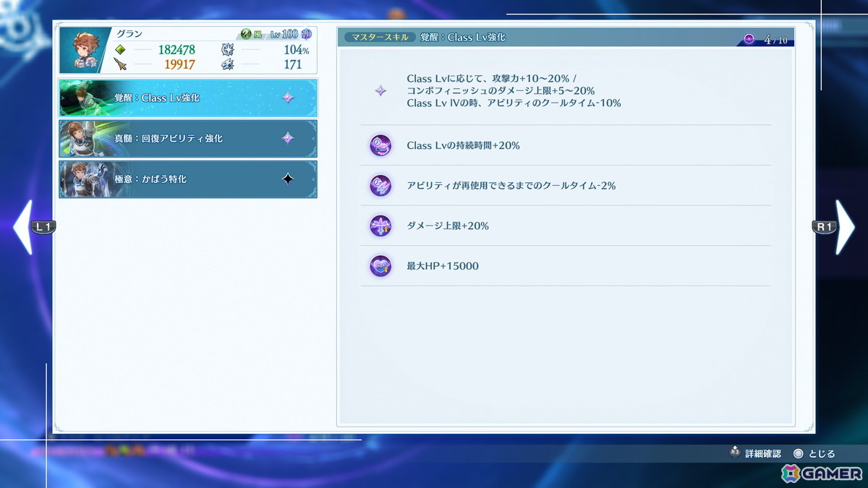Click the HP value 182478
The image size is (868, 488).
(176, 50)
